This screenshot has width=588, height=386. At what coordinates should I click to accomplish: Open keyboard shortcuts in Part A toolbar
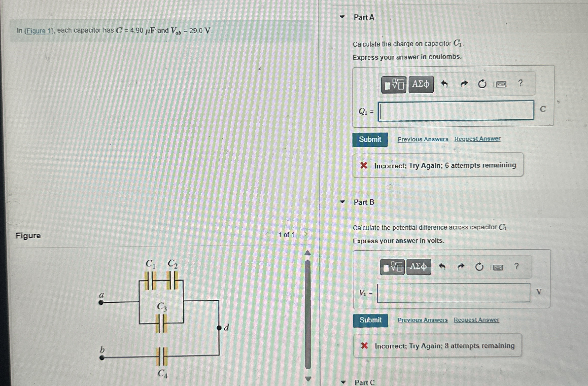click(501, 85)
